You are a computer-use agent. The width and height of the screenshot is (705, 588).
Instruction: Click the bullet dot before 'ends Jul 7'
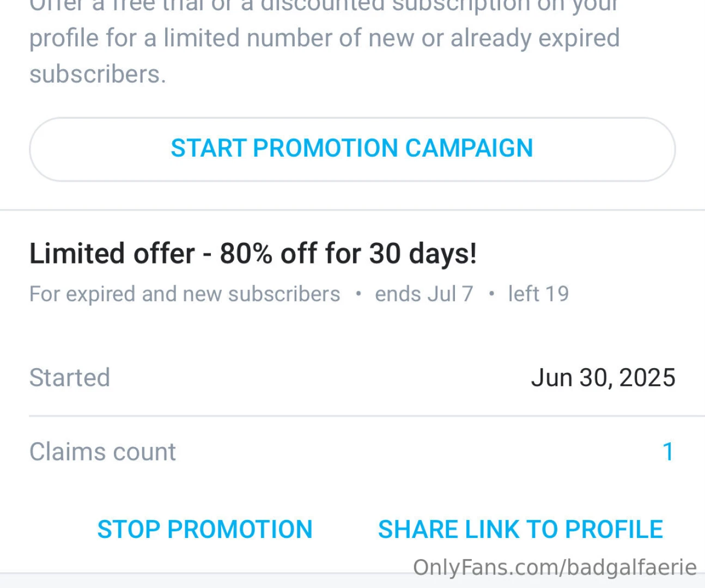pos(358,294)
